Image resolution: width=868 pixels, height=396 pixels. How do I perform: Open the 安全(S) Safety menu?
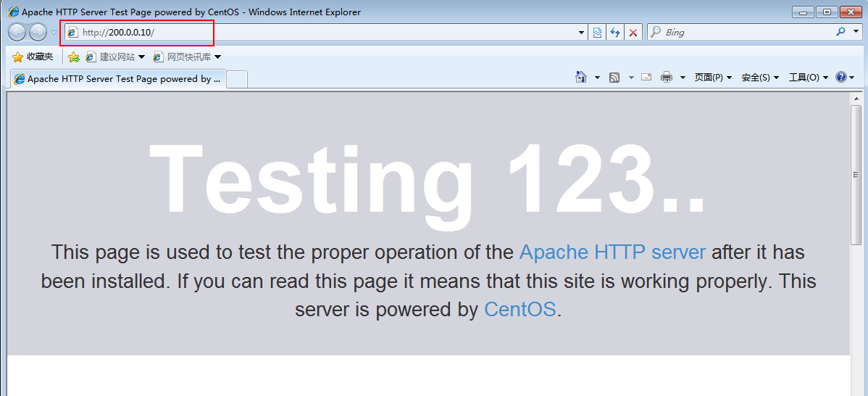click(760, 78)
